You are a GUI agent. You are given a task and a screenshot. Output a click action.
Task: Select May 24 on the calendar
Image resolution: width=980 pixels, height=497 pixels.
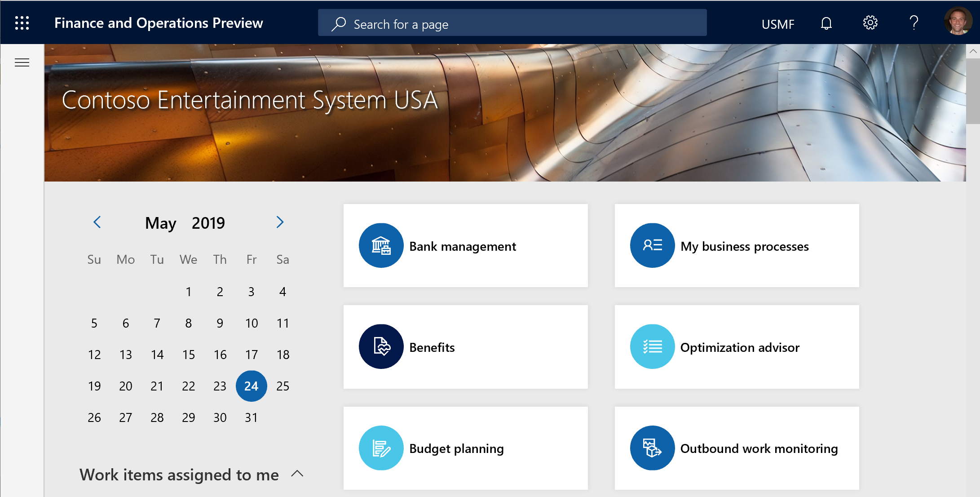click(x=251, y=386)
